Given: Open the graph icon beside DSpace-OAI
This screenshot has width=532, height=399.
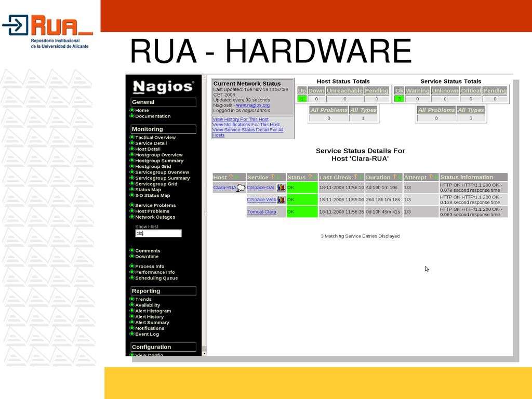Looking at the screenshot, I should [x=281, y=188].
